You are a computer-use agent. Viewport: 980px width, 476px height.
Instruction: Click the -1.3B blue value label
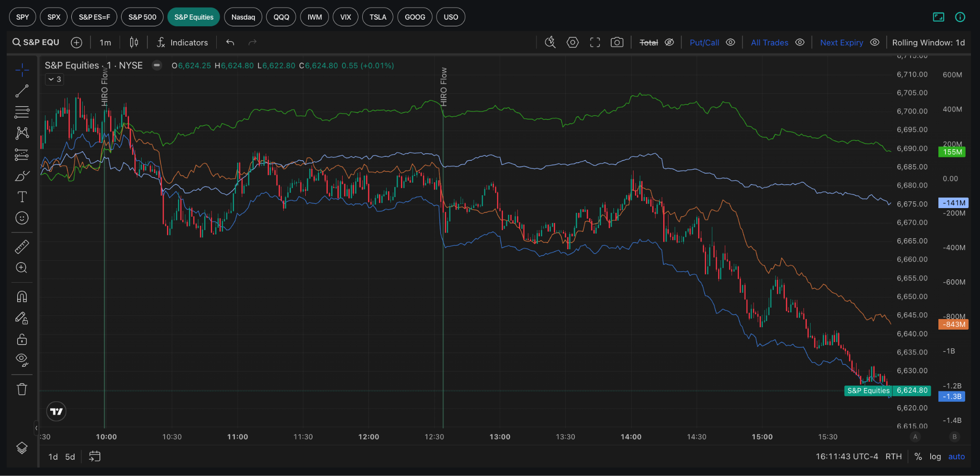pyautogui.click(x=952, y=397)
